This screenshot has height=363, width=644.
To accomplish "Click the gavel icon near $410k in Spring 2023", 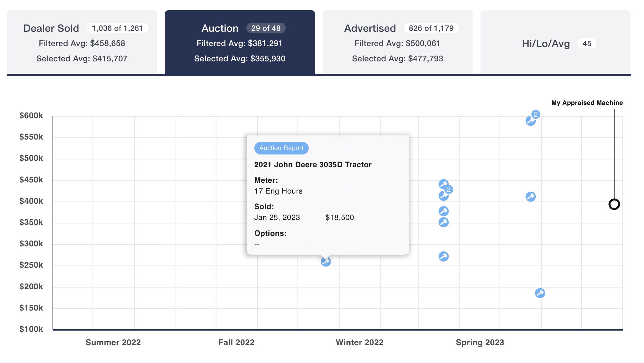I will click(x=530, y=196).
